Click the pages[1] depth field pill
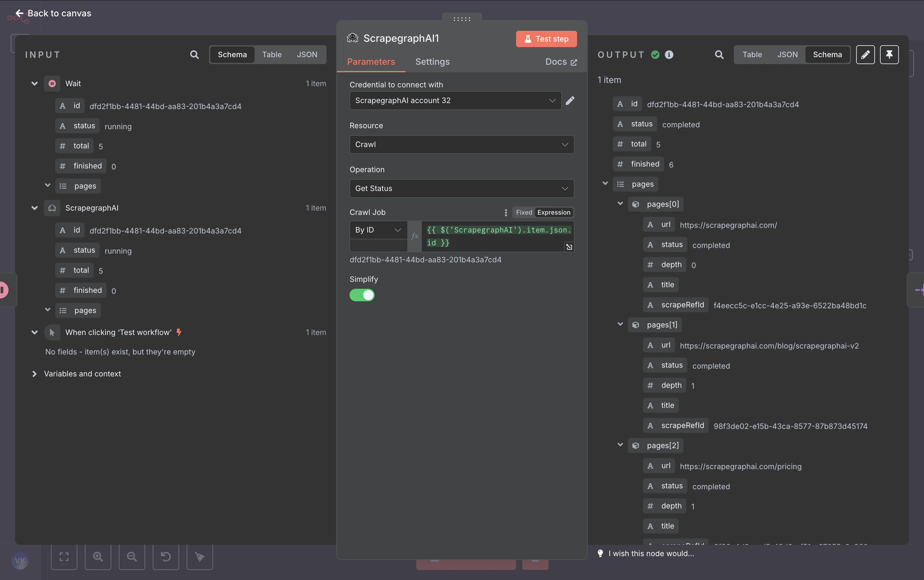The image size is (924, 580). tap(665, 385)
